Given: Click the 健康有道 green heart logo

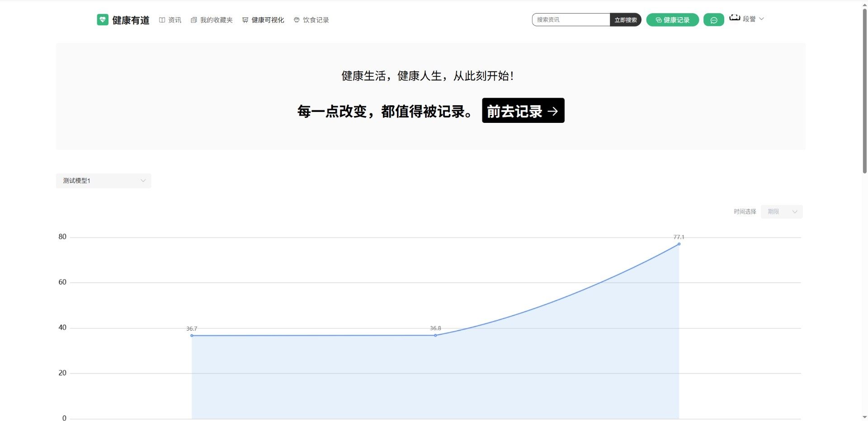Looking at the screenshot, I should point(103,19).
